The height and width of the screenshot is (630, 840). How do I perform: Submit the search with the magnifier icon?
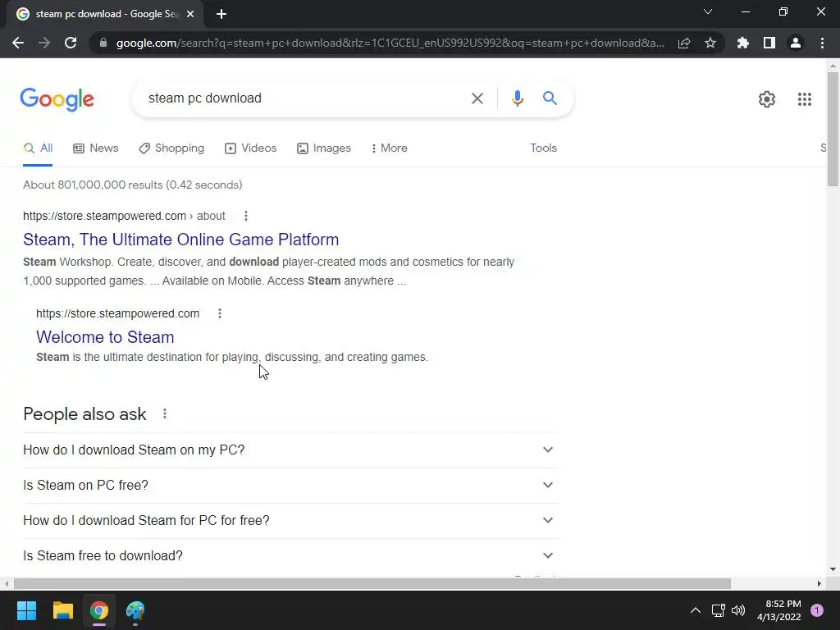coord(550,98)
